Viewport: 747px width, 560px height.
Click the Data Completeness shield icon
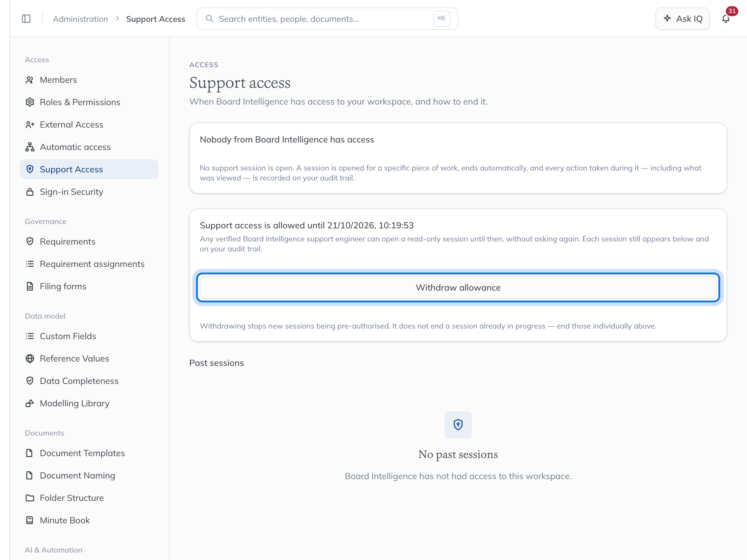click(30, 381)
